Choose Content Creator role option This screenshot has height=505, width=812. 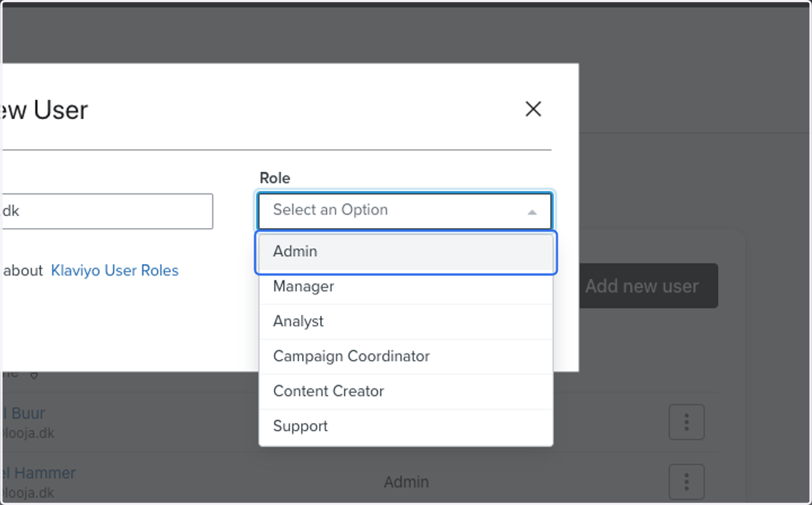click(406, 391)
